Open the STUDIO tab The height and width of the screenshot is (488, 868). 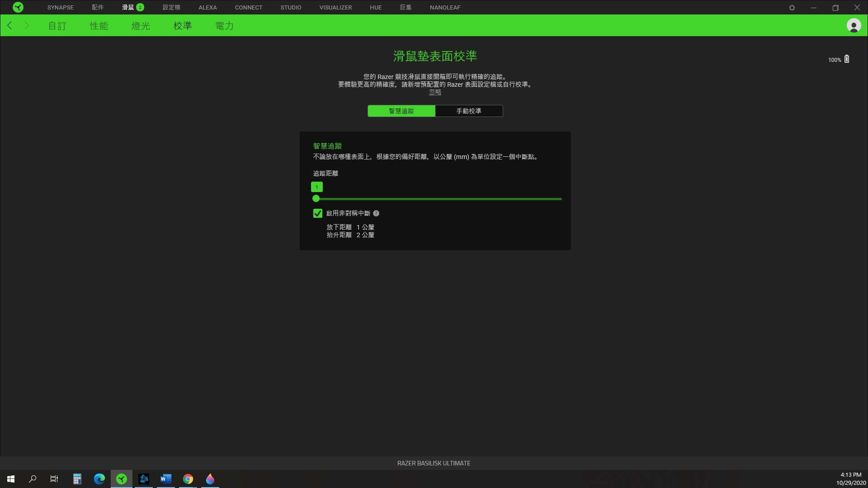point(291,7)
